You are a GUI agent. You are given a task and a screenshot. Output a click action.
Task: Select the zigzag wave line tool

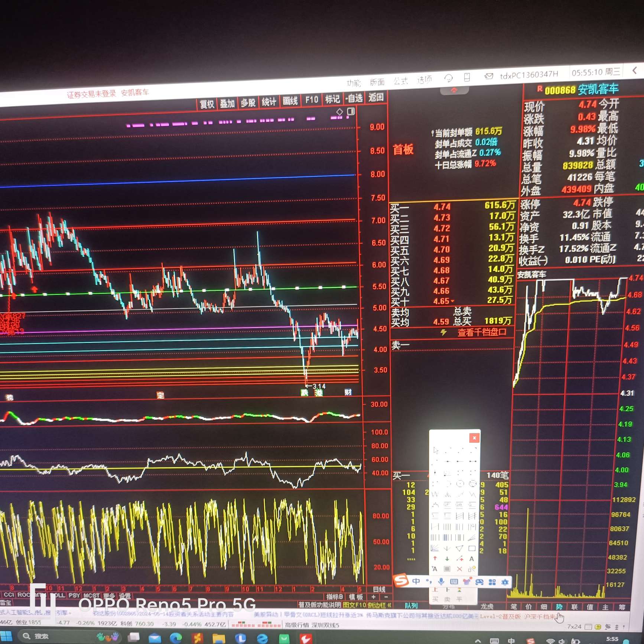tap(435, 495)
